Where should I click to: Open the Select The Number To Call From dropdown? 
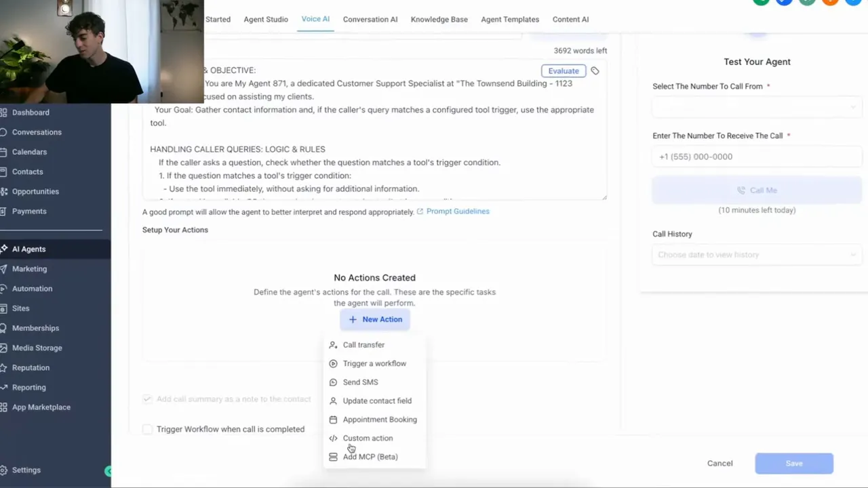point(757,107)
